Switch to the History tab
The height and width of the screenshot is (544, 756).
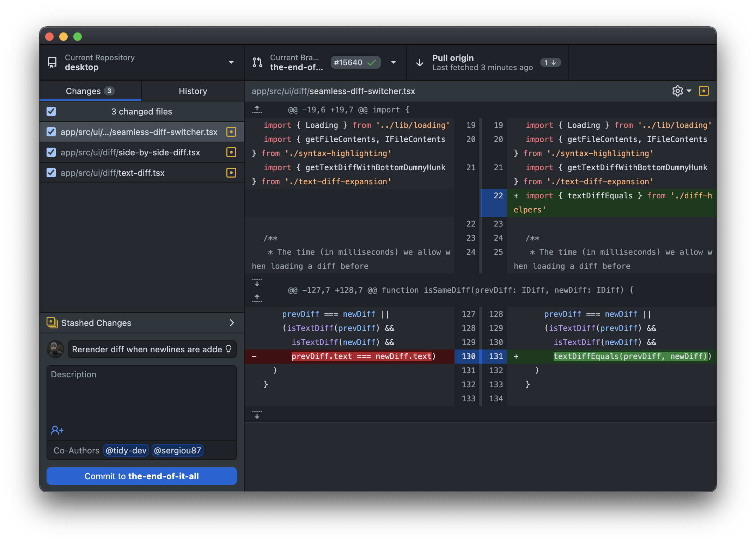pos(193,91)
